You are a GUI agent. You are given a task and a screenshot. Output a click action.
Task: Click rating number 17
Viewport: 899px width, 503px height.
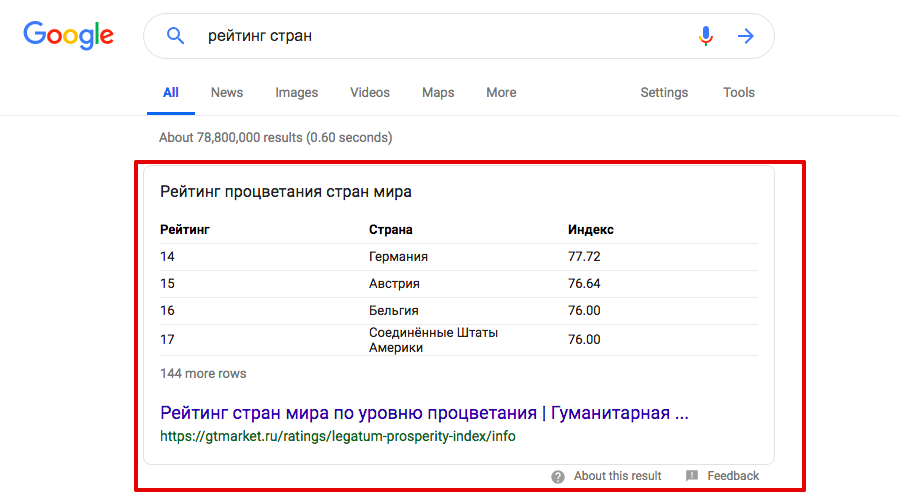(x=167, y=340)
